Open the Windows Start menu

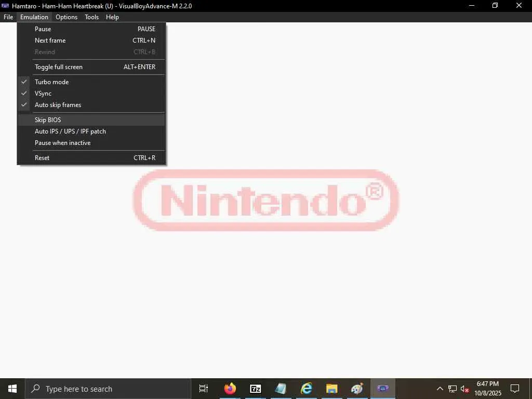click(12, 389)
